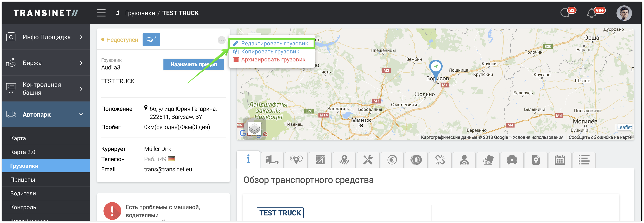Viewport: 644px width, 223px height.
Task: Open the tools and wrench maintenance tab
Action: pyautogui.click(x=368, y=160)
